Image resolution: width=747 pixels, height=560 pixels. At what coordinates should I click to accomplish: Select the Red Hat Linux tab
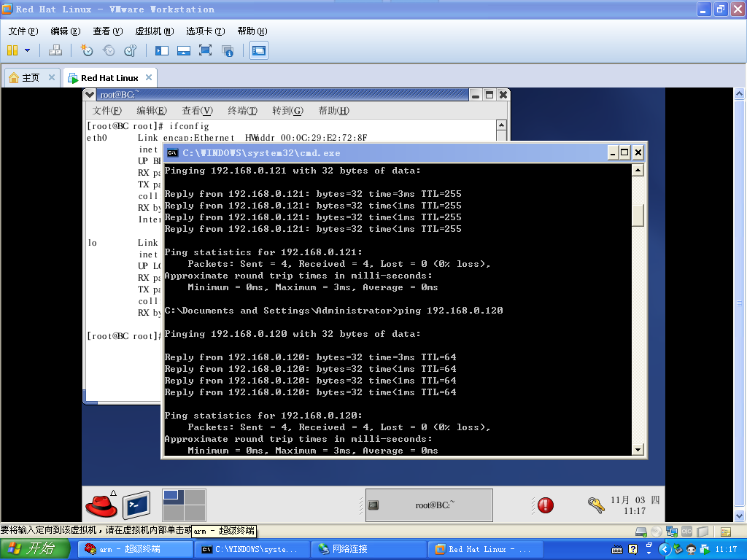tap(109, 77)
